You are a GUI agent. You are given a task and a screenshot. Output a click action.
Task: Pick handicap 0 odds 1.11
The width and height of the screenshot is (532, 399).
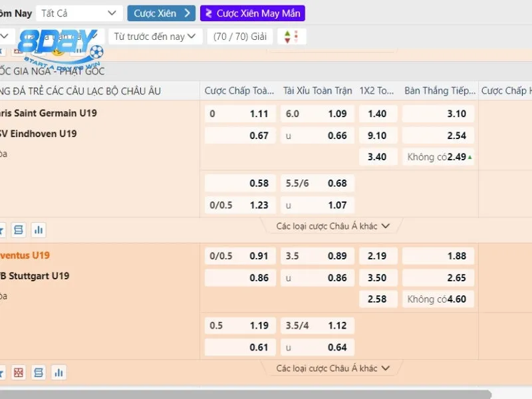(x=240, y=114)
